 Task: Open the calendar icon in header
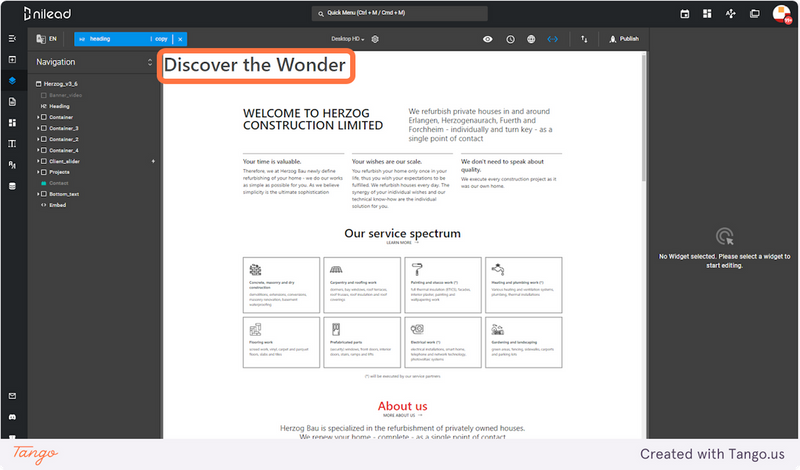tap(685, 14)
